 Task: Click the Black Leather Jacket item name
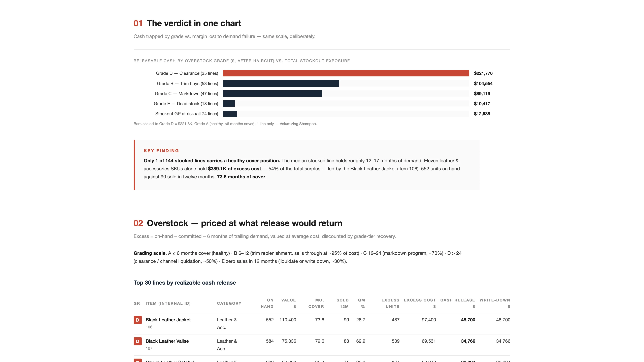coord(168,320)
